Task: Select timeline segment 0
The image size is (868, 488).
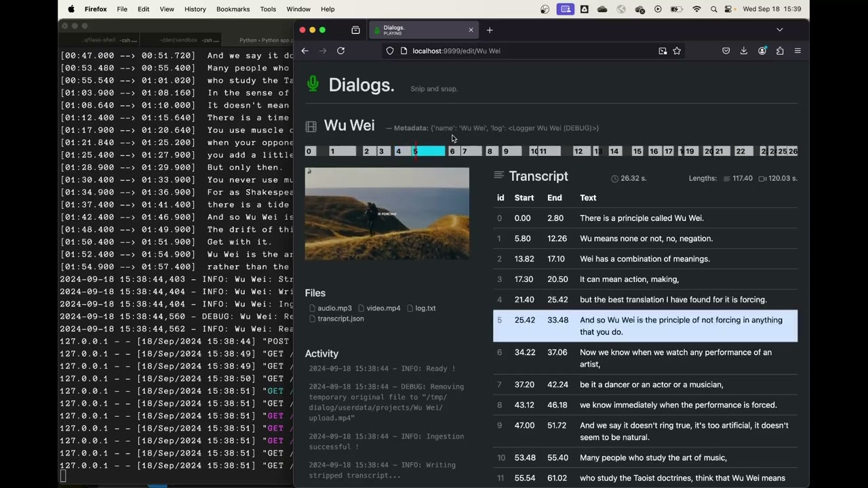Action: click(x=311, y=151)
